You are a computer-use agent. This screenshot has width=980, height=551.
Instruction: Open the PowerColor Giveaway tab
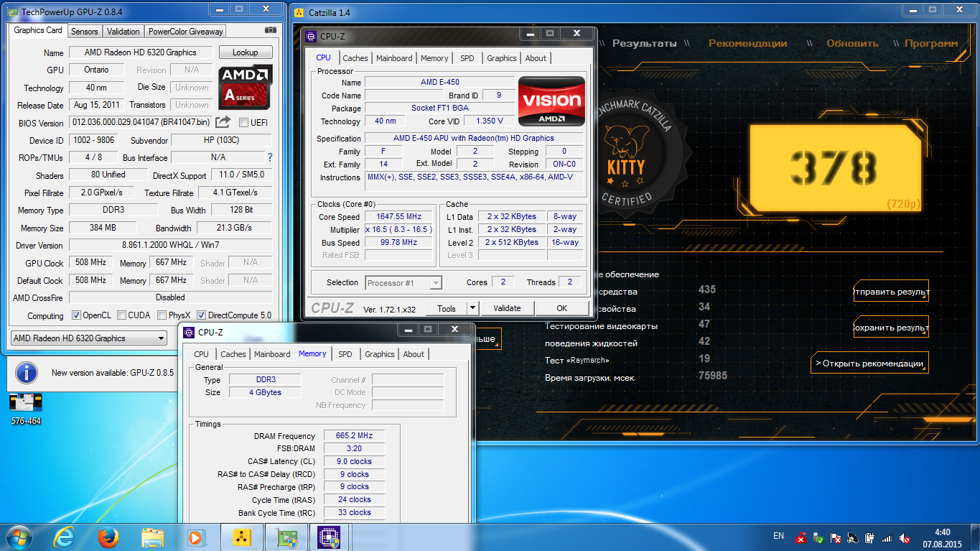185,32
